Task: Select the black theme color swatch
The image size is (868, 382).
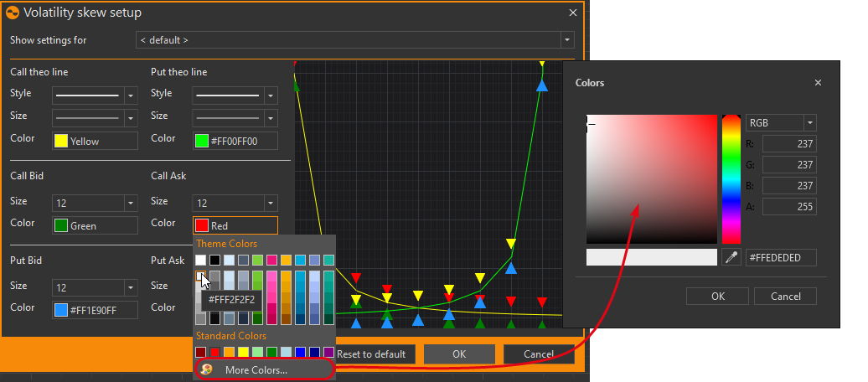Action: coord(215,261)
